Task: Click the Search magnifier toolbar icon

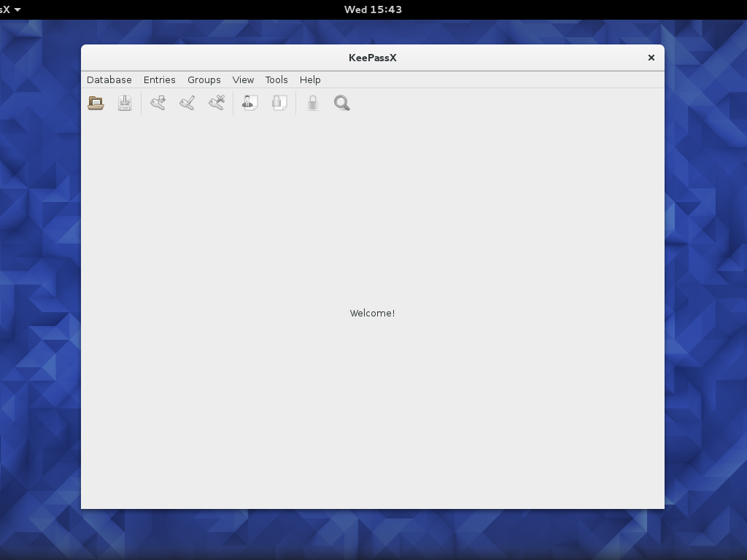Action: coord(342,103)
